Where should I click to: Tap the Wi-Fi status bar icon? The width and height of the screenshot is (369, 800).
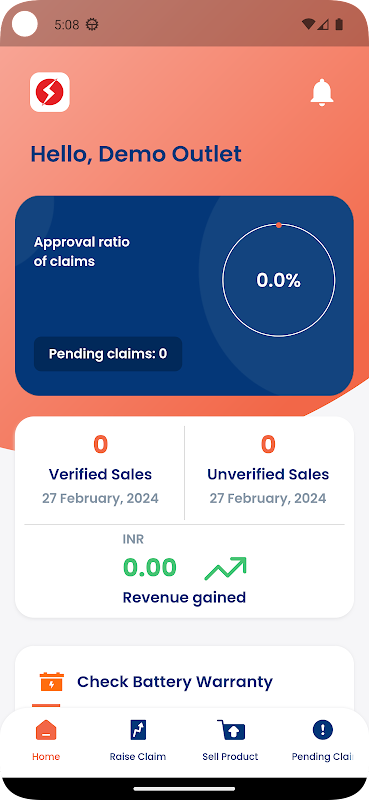(308, 24)
